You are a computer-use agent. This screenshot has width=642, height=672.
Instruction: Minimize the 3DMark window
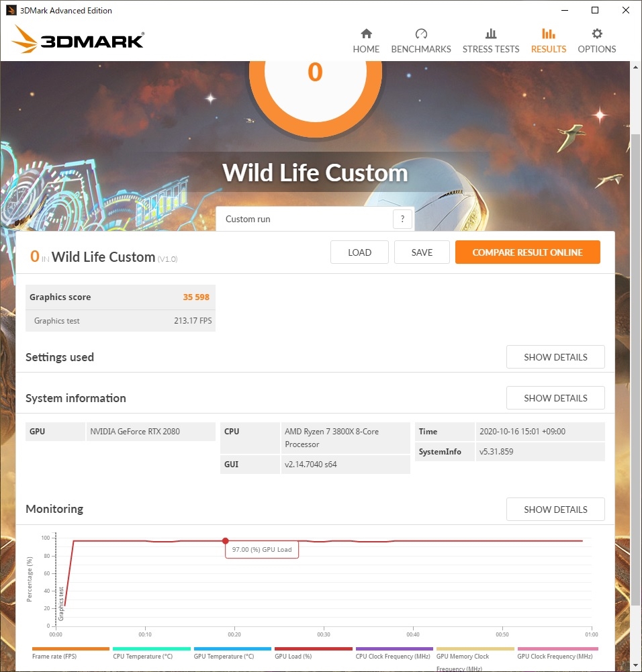[565, 10]
